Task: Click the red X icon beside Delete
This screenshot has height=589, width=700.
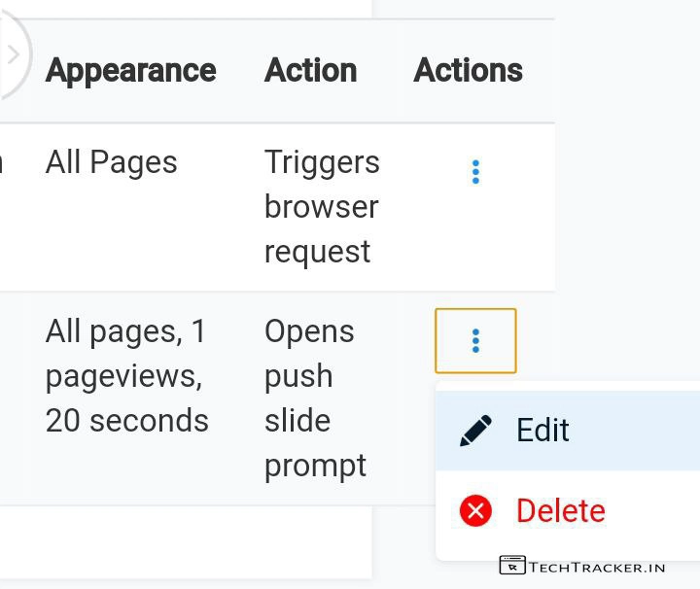Action: tap(475, 510)
